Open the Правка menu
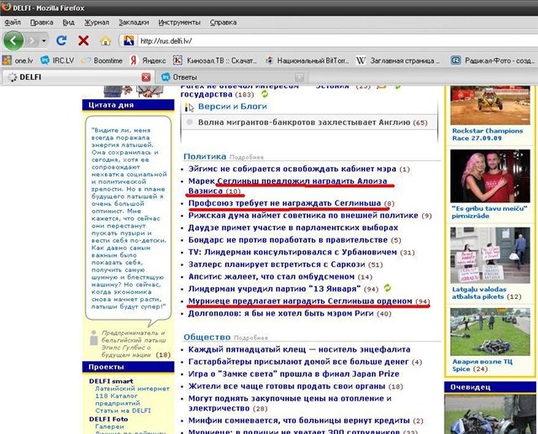Screen dimensions: 538x434 click(x=42, y=23)
